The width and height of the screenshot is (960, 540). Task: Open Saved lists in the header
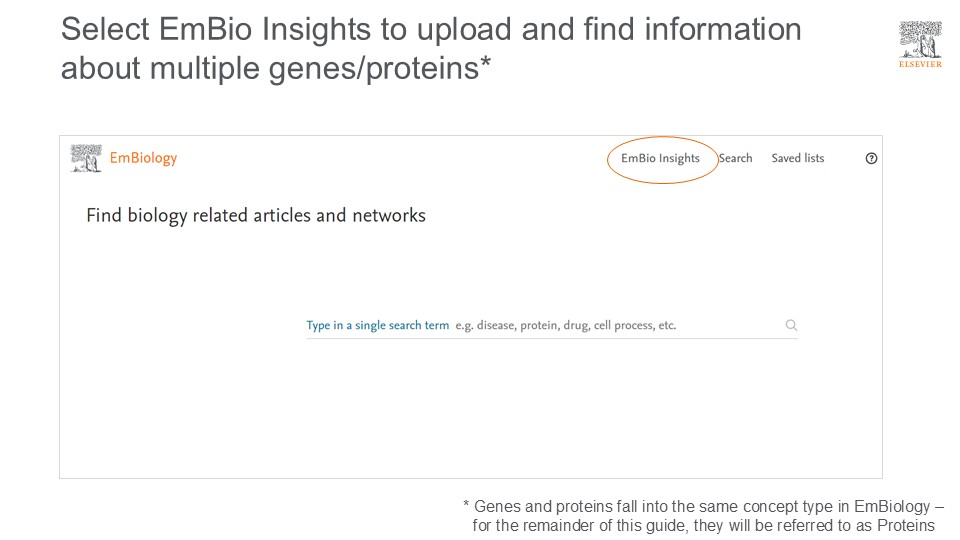(798, 158)
